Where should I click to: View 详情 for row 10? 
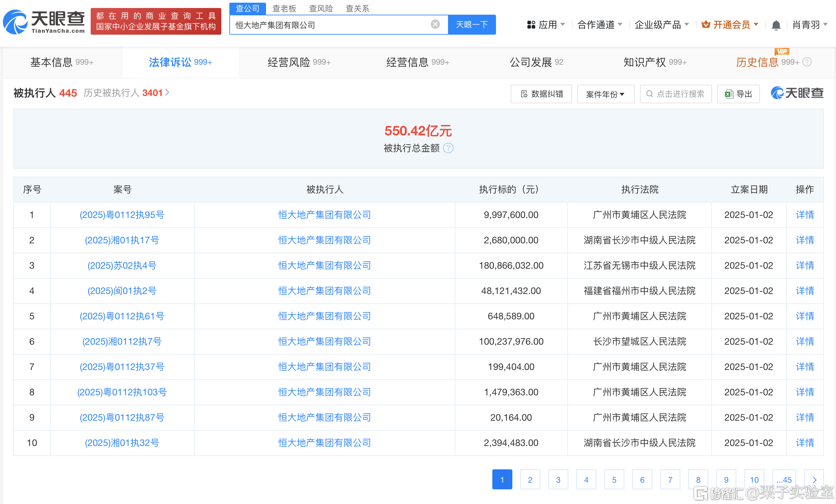point(805,443)
